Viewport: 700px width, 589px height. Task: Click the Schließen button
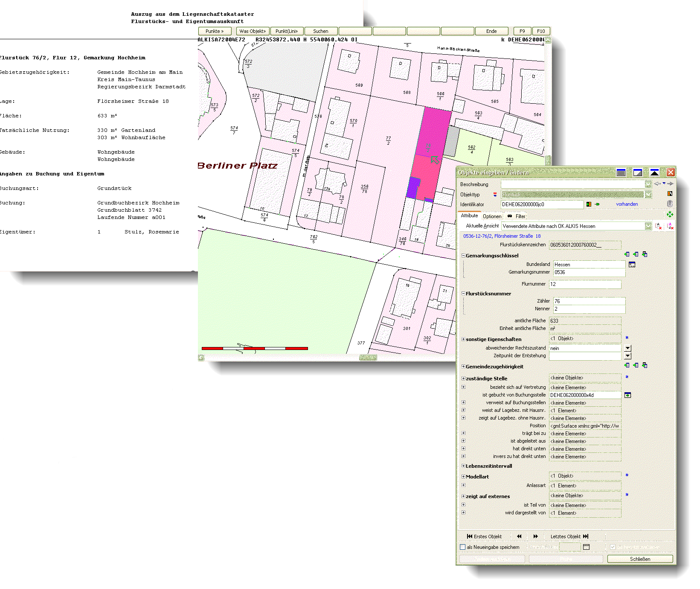[x=640, y=559]
